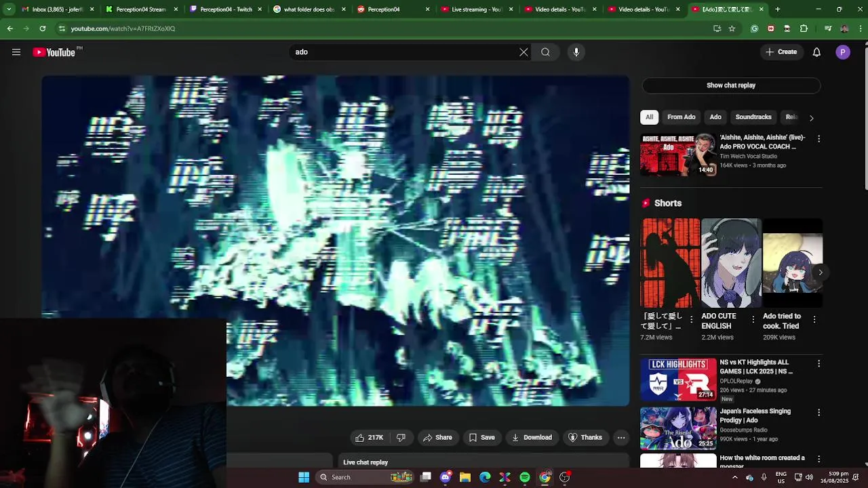The width and height of the screenshot is (868, 488).
Task: Open the Create menu
Action: (781, 52)
